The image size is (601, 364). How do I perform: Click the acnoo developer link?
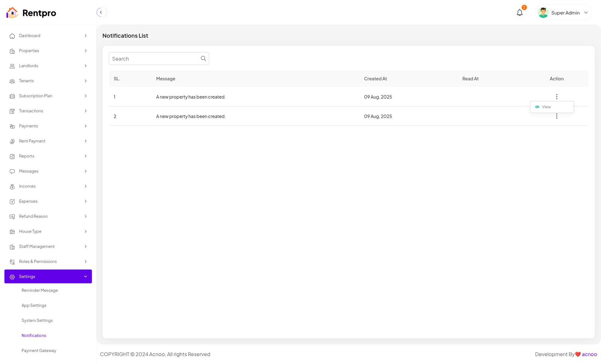[589, 354]
